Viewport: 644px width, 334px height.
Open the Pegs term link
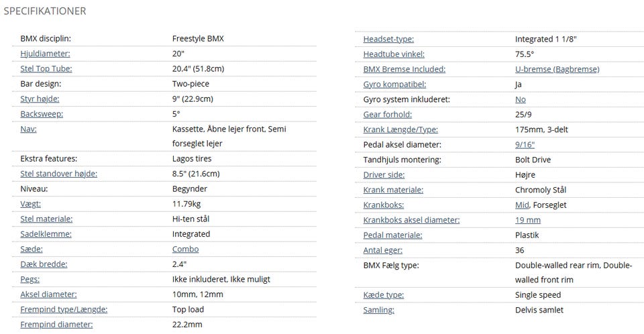pos(30,280)
